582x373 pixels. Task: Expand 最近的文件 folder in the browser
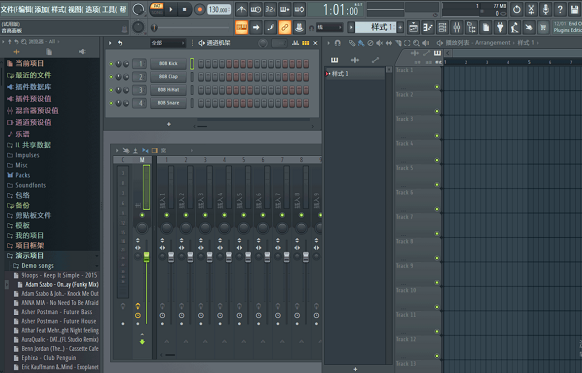point(29,75)
